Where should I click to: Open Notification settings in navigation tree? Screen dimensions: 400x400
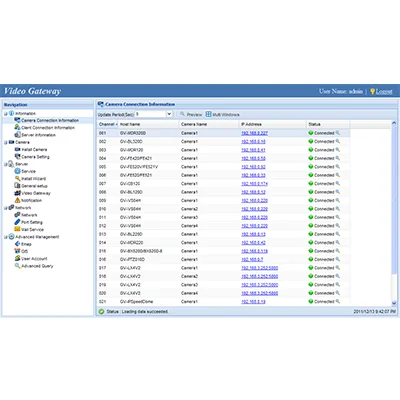pos(31,200)
